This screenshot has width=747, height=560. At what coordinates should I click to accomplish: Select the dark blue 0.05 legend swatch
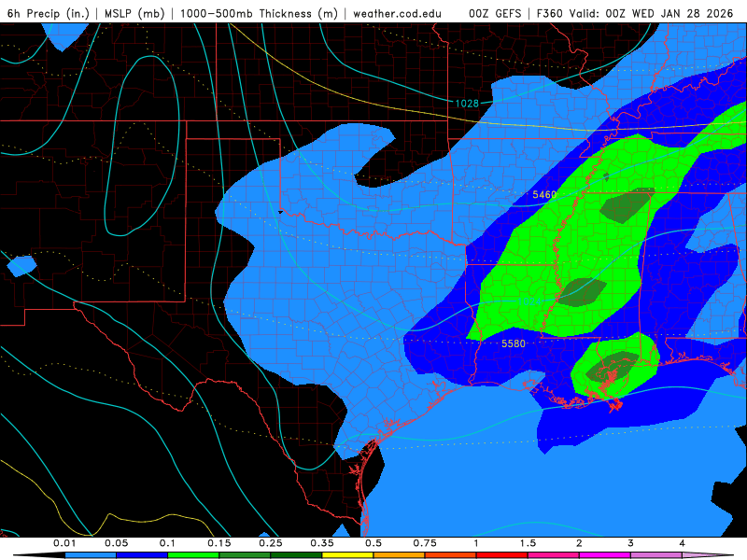point(142,555)
